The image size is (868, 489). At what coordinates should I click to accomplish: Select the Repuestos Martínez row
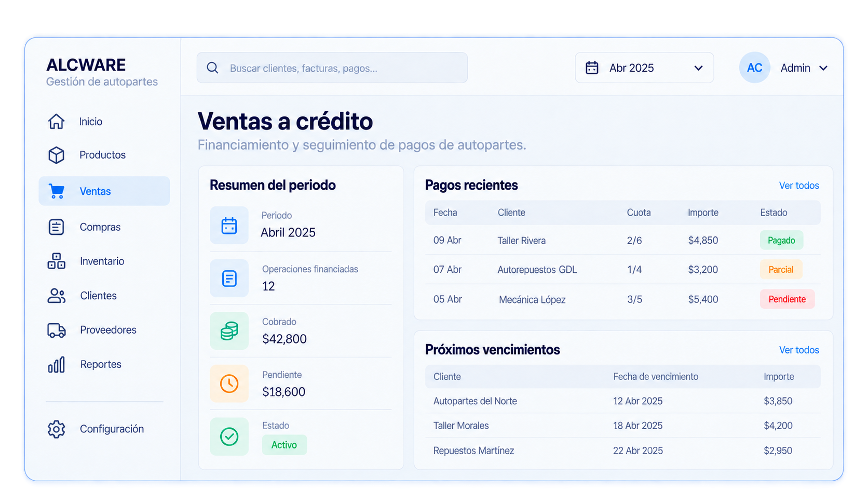(x=622, y=451)
